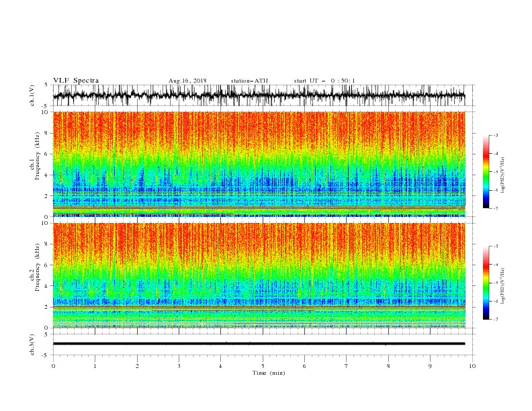Viewport: 532px width, 411px height.
Task: Click the "start UT = 0:50:1" text
Action: coord(324,81)
